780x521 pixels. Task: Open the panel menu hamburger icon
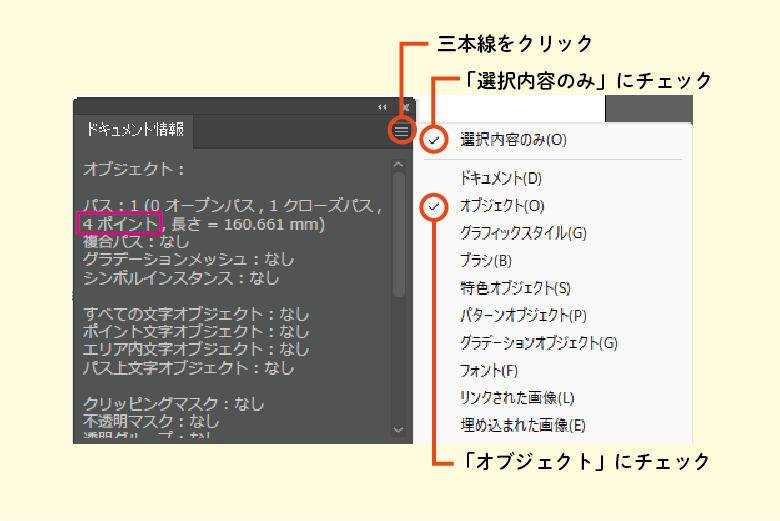401,131
